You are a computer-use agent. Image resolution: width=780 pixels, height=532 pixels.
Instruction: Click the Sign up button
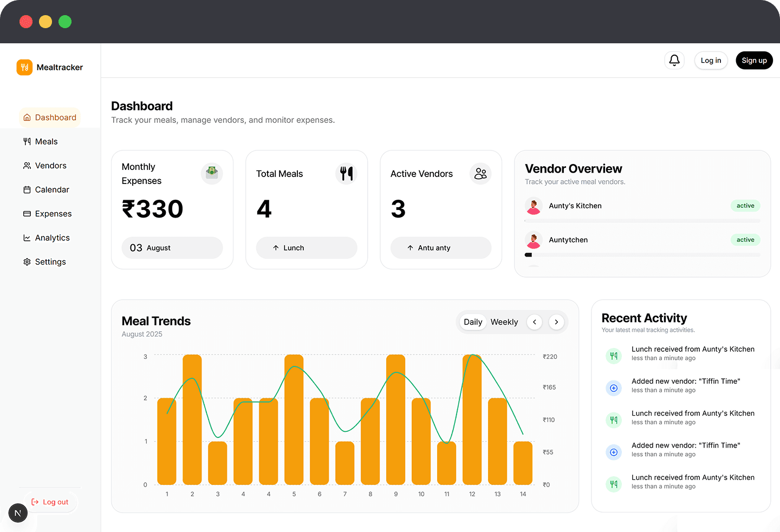point(754,60)
